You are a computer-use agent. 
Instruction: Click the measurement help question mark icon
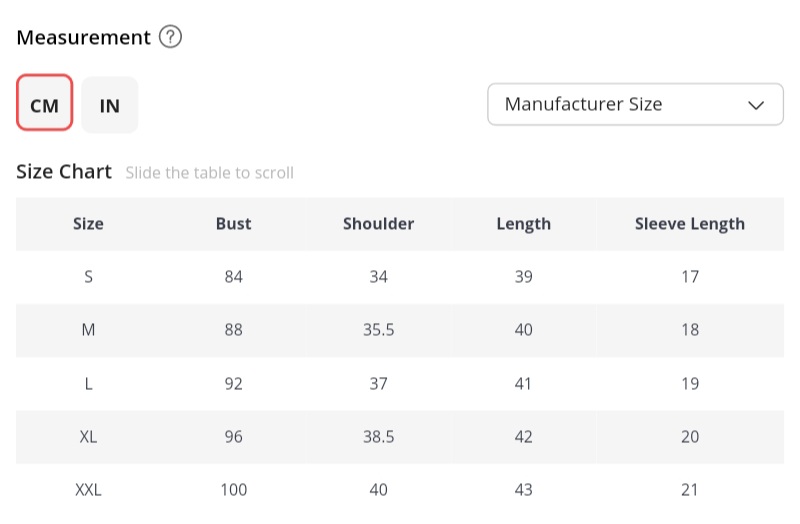tap(171, 38)
